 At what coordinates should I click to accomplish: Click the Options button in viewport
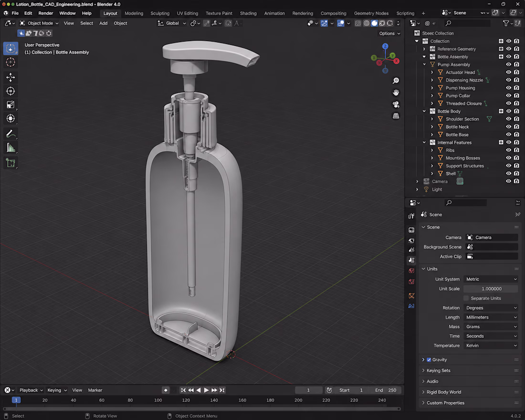pyautogui.click(x=389, y=33)
